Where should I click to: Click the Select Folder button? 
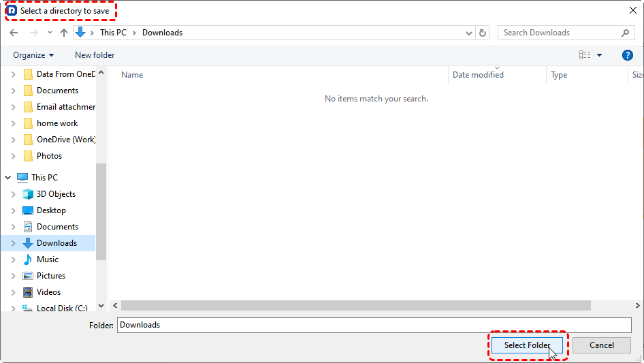pyautogui.click(x=527, y=345)
